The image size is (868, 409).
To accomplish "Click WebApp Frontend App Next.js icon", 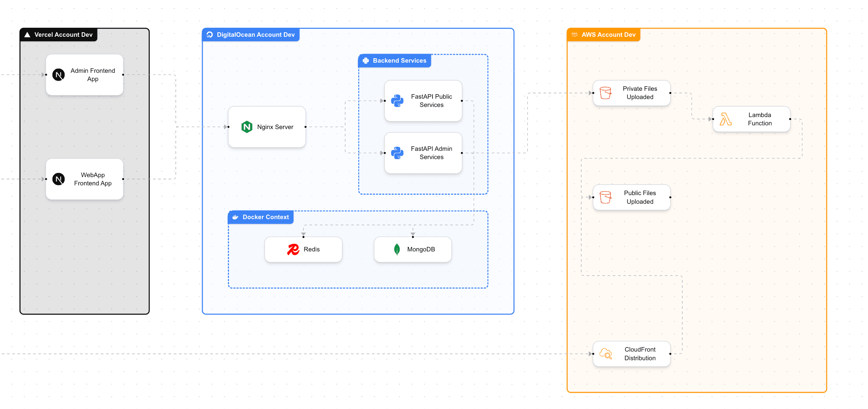I will point(58,179).
